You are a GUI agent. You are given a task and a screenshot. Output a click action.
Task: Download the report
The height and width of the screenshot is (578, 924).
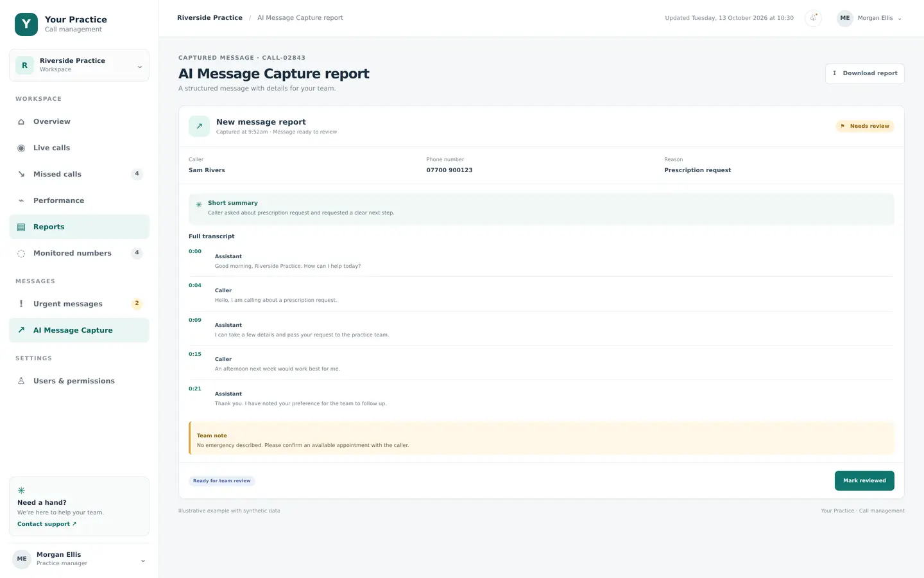864,73
